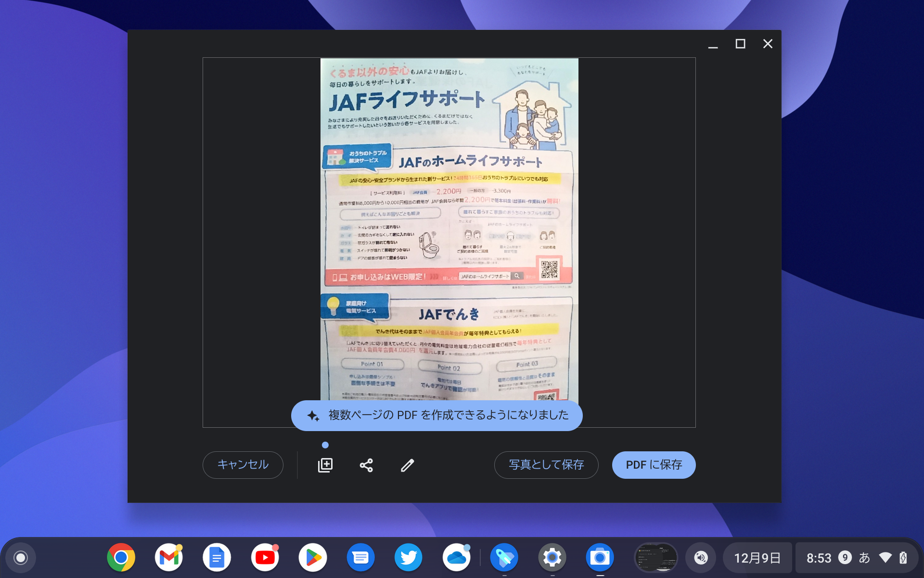
Task: Cancel the document scan
Action: tap(243, 465)
